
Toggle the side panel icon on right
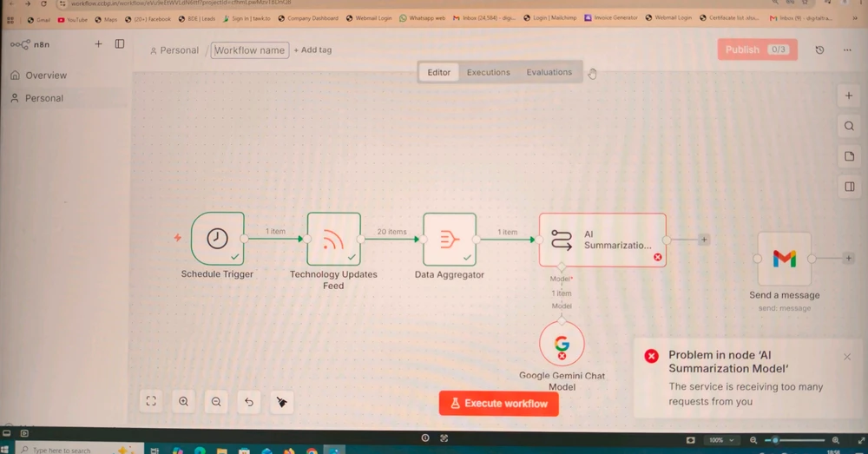[849, 187]
